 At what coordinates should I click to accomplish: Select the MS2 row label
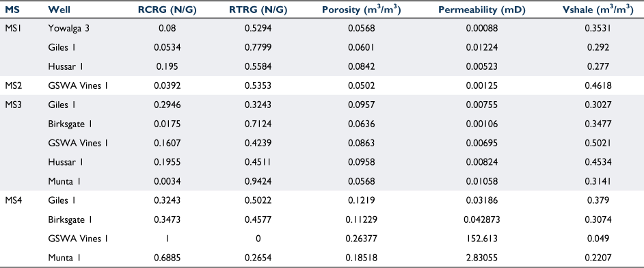tap(12, 85)
